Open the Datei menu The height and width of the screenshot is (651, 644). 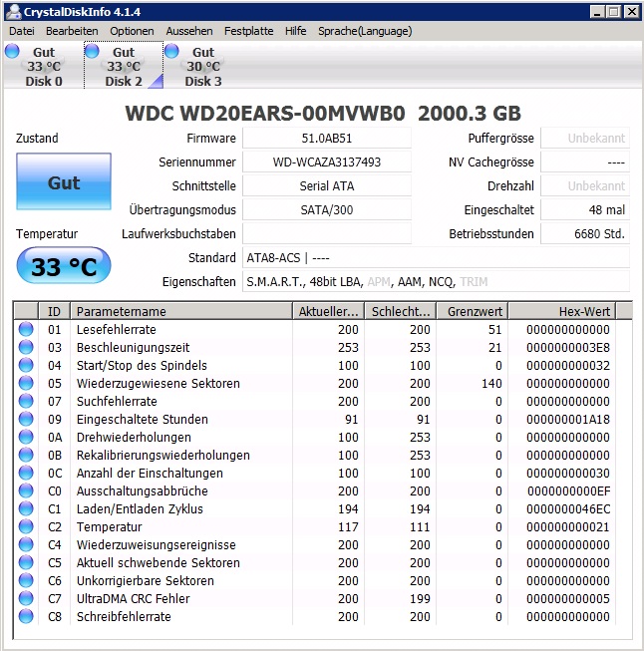(22, 31)
